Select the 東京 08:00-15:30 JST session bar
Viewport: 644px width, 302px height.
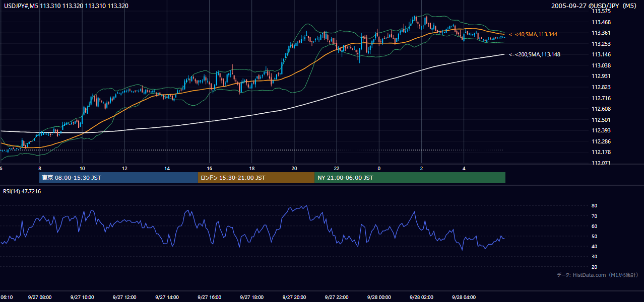(x=118, y=178)
